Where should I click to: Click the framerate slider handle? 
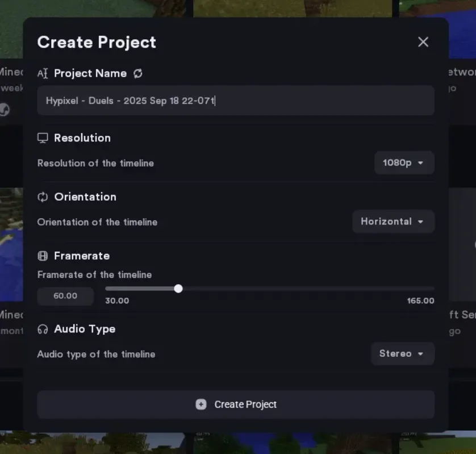tap(178, 289)
